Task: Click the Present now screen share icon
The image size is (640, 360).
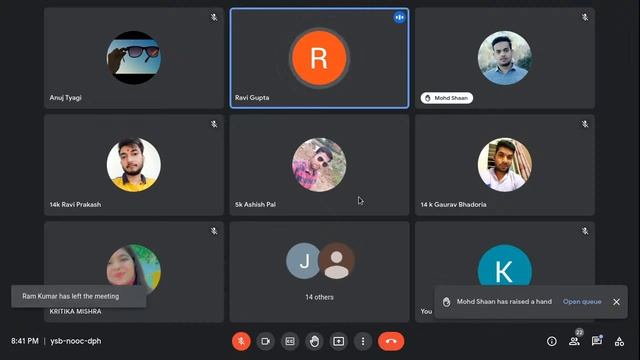Action: click(338, 341)
